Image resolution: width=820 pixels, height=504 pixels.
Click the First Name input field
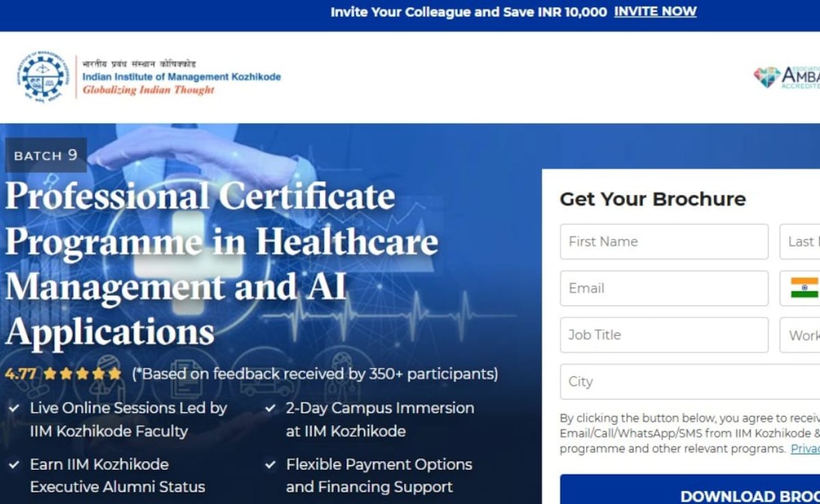tap(664, 241)
